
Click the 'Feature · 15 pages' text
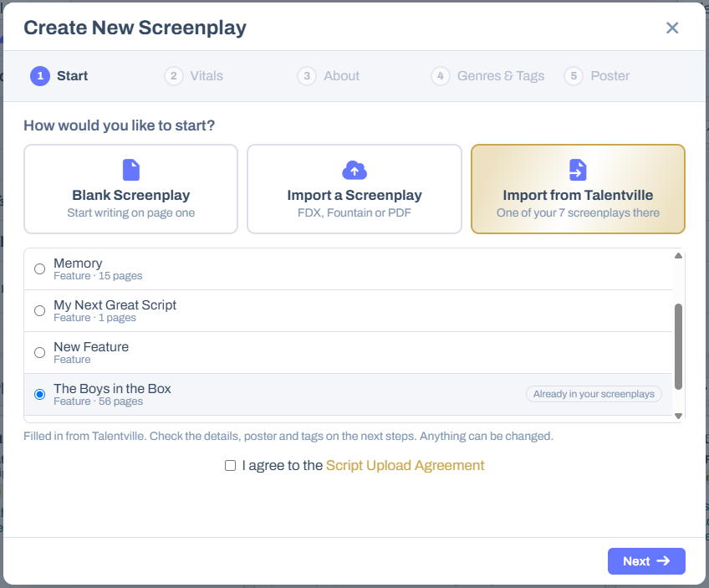tap(98, 276)
